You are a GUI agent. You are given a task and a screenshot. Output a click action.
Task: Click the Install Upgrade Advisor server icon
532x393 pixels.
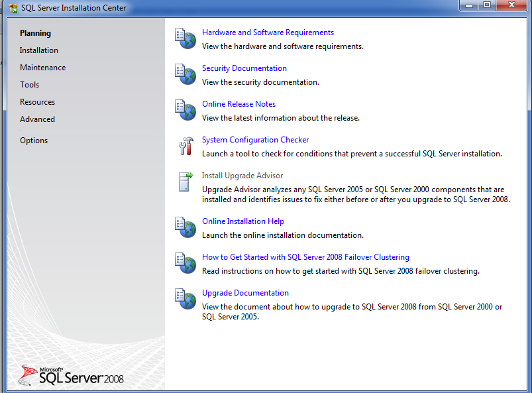pyautogui.click(x=186, y=182)
